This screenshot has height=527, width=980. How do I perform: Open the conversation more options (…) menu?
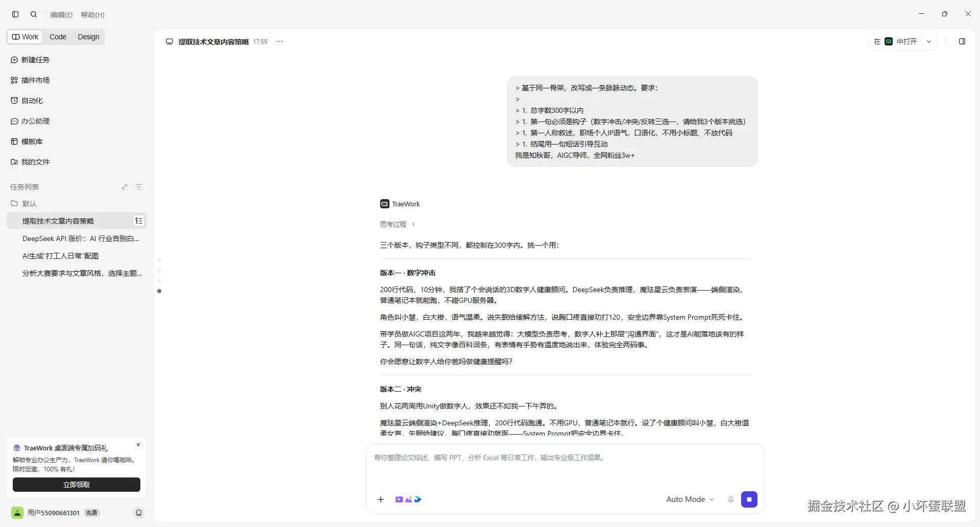280,42
